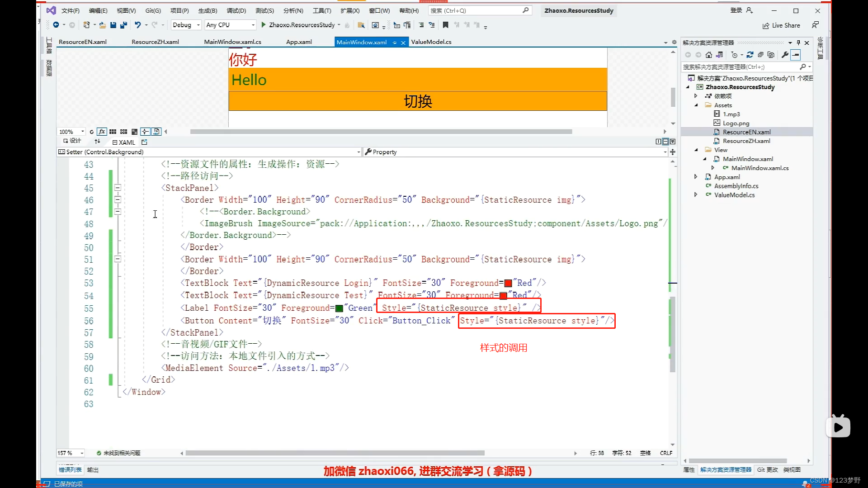Start debugging with the green play arrow
The image size is (868, 488).
(264, 25)
